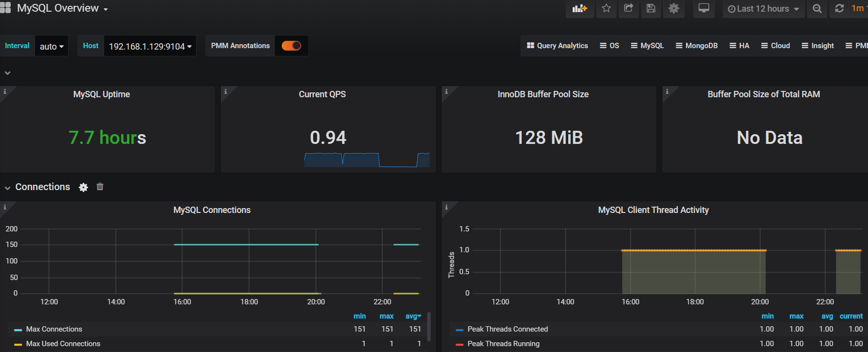Click the Peak Threads Connected blue swatch

point(460,330)
